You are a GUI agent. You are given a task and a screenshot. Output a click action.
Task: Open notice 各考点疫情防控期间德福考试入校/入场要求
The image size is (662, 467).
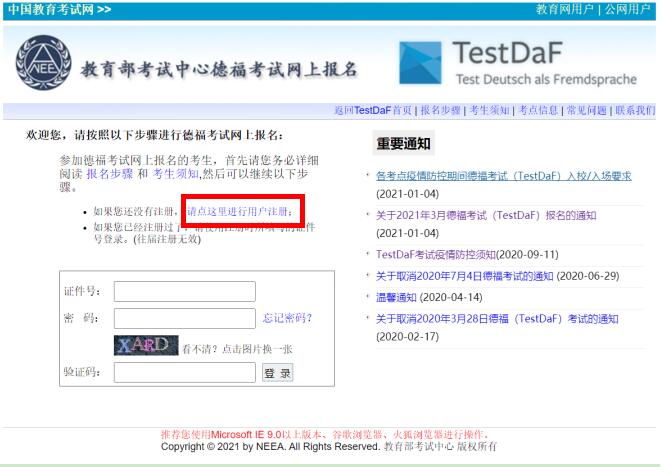(504, 176)
